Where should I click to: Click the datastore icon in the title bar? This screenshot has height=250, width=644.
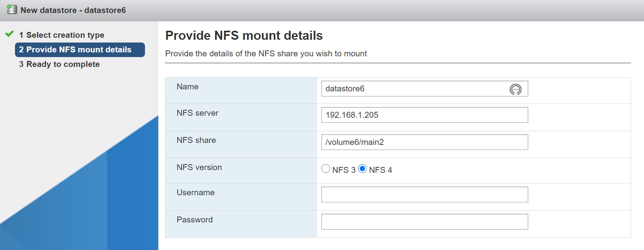point(12,10)
